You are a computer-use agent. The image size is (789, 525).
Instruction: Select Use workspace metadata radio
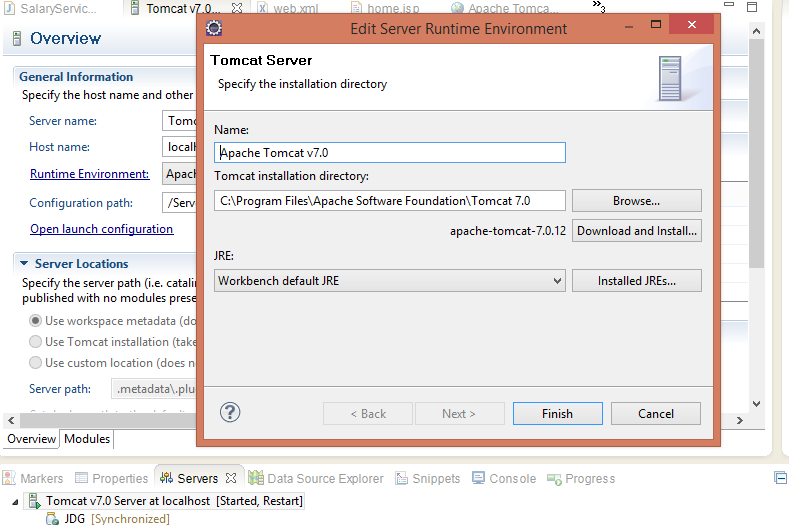35,321
